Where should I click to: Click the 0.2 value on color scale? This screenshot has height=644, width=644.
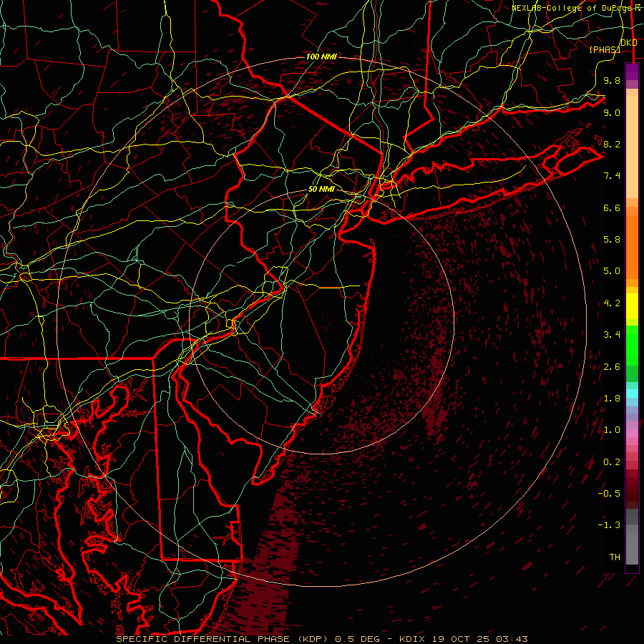point(612,462)
